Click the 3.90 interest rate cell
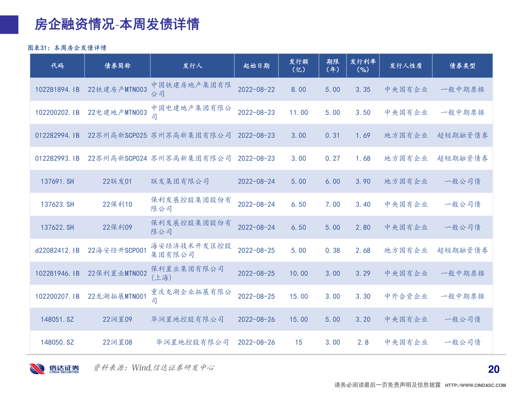Viewport: 532px width, 399px height. [x=363, y=181]
